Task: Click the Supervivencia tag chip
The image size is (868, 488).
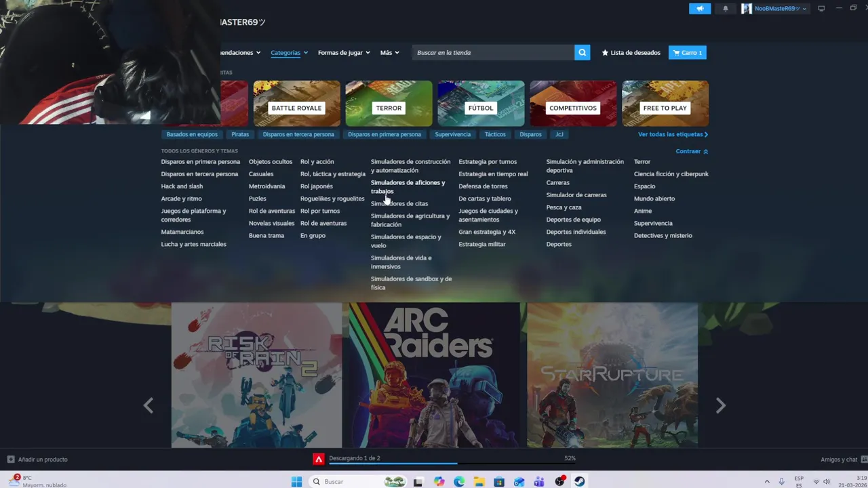Action: click(x=452, y=134)
